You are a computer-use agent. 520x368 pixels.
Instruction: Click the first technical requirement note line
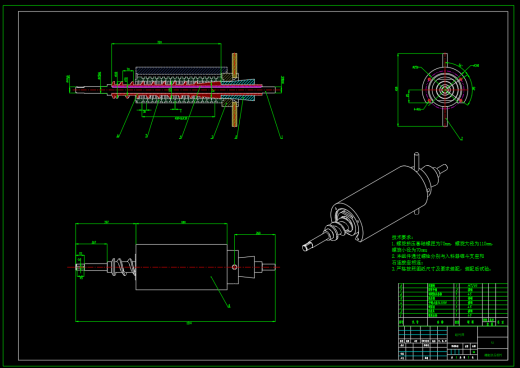442,244
